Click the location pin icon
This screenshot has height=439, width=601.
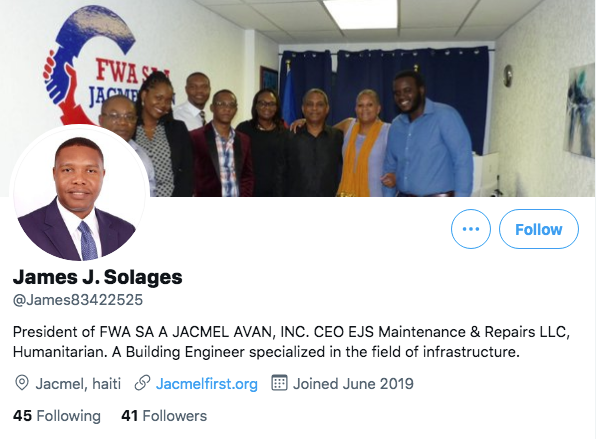[x=22, y=383]
